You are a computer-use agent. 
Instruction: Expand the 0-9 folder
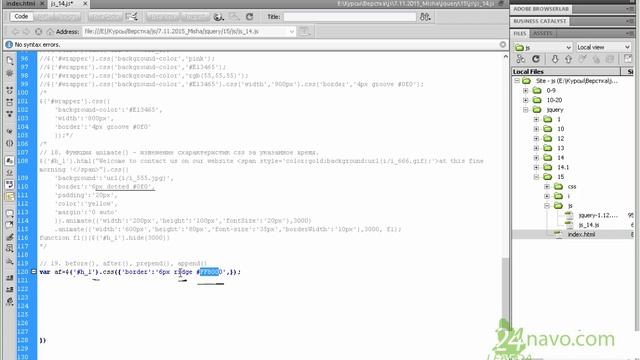point(526,90)
